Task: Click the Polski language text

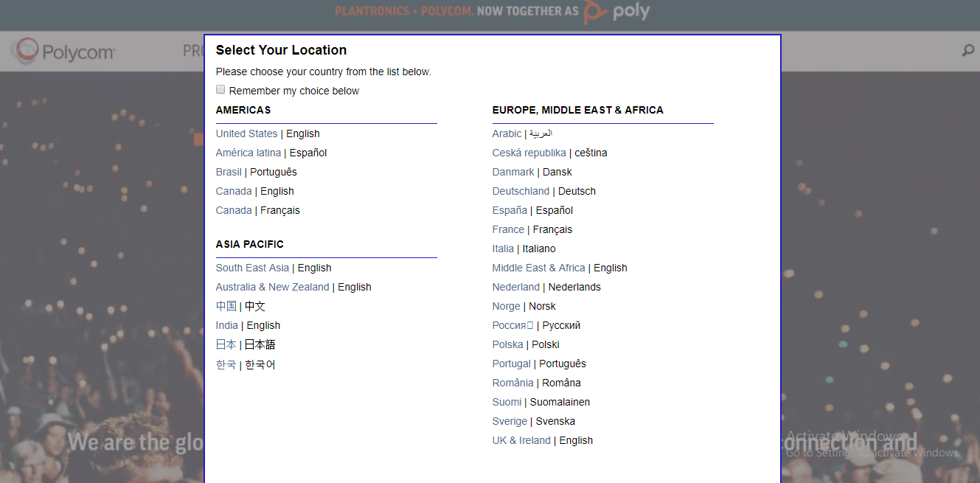Action: [546, 344]
